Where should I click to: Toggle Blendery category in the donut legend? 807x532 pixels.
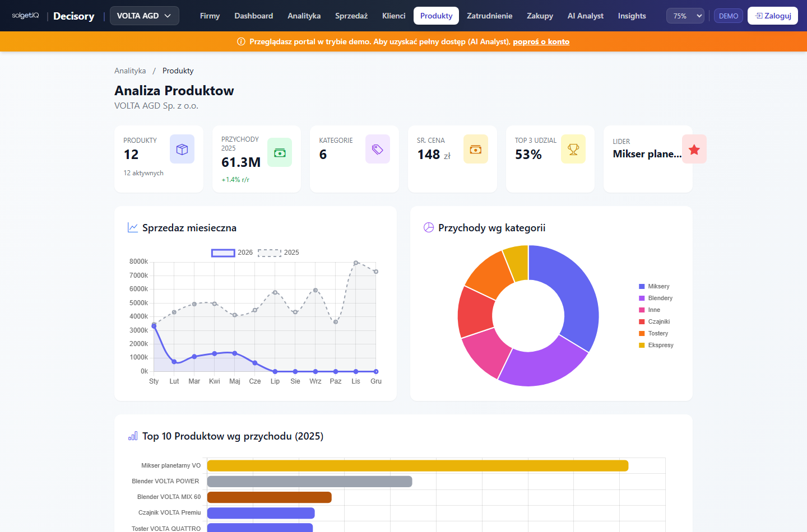656,298
